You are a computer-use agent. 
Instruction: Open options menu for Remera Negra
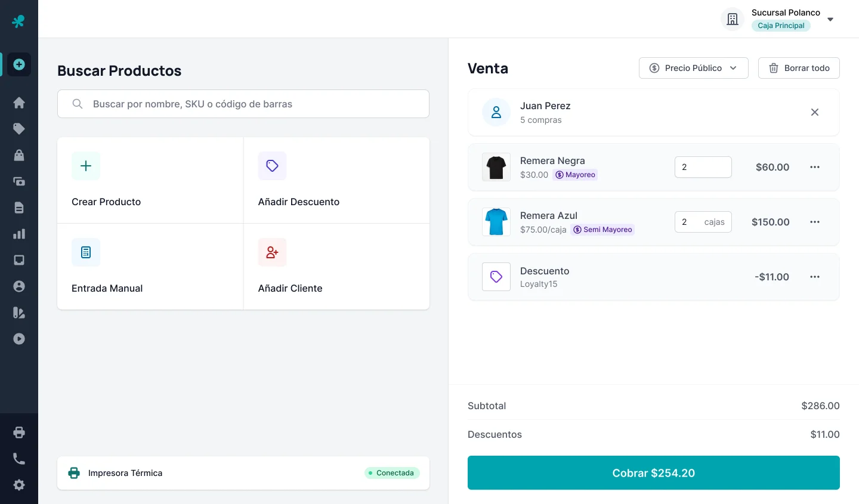pyautogui.click(x=815, y=167)
